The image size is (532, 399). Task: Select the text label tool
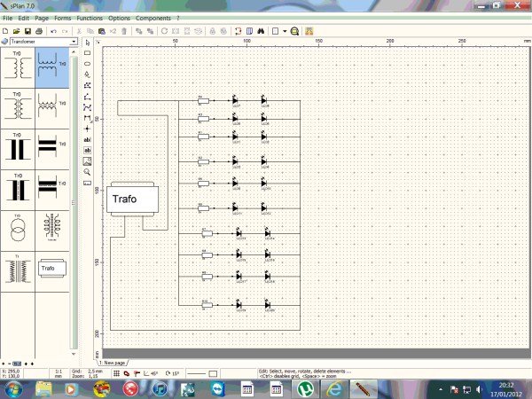tap(87, 139)
